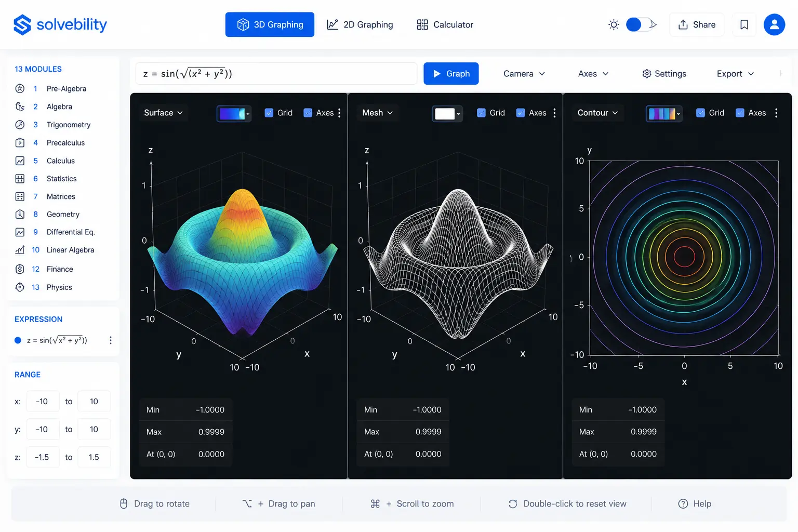Open Surface panel three-dot menu
798x532 pixels.
point(339,113)
